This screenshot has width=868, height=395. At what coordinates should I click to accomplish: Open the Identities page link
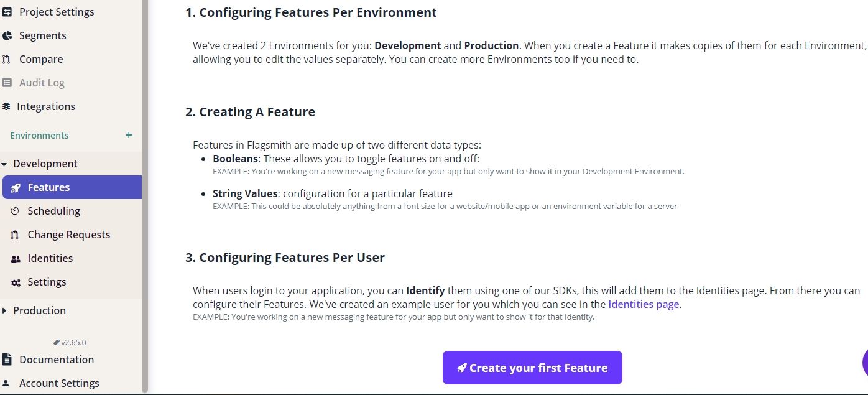click(643, 304)
